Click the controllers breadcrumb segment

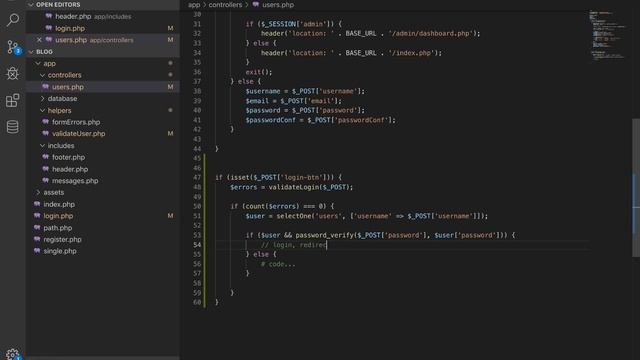[225, 5]
